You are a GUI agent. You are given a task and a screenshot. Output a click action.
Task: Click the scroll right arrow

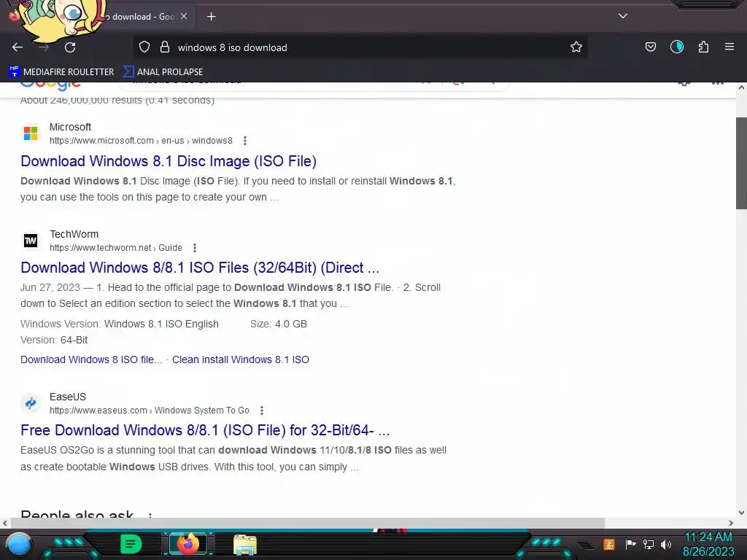coord(730,523)
